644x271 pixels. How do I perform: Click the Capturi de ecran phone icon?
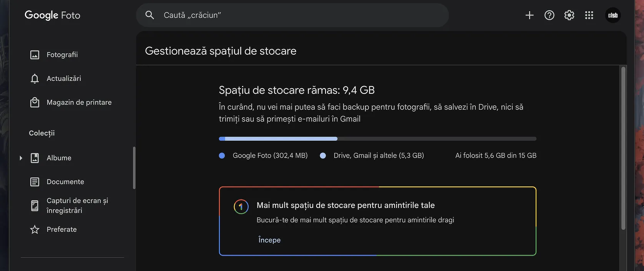(x=35, y=206)
